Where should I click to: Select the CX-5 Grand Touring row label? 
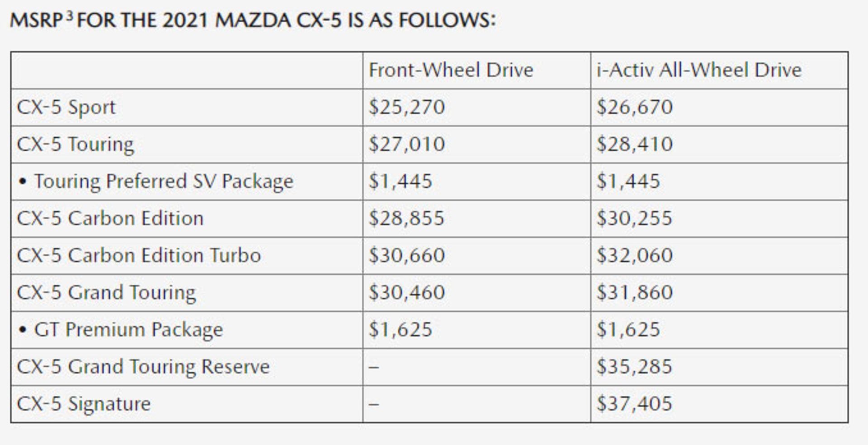(106, 293)
